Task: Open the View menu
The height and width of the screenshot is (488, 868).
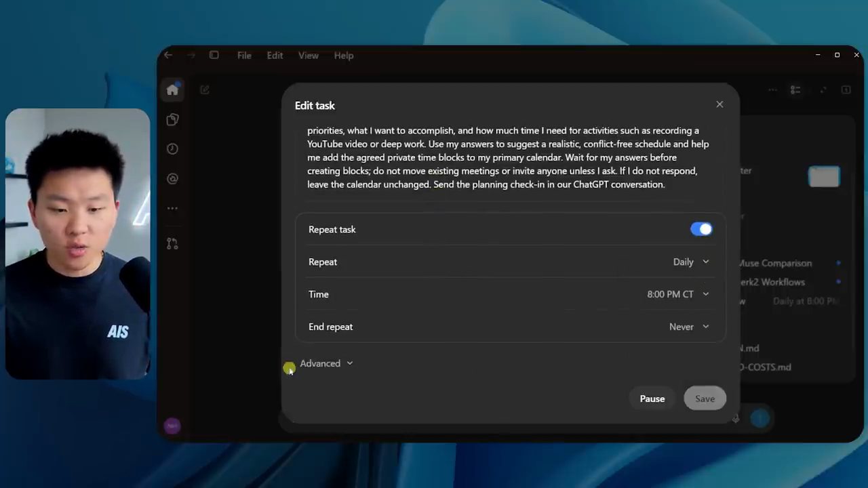Action: click(309, 56)
